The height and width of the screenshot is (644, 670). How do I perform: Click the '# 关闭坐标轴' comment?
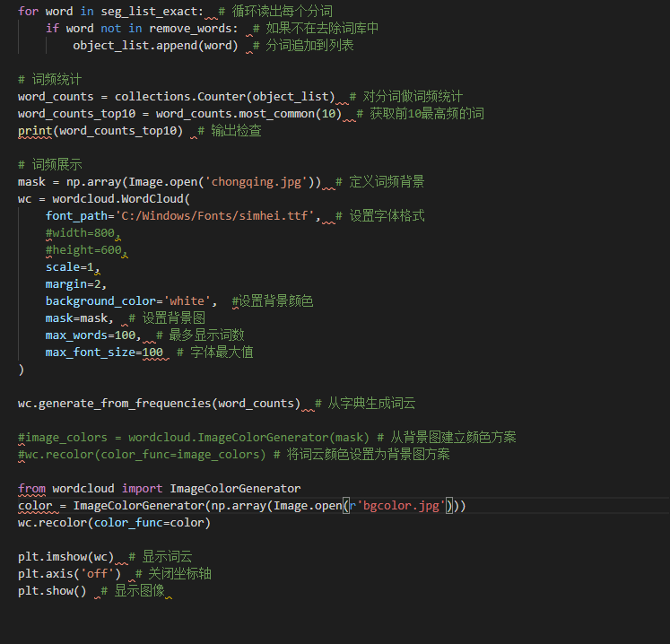pyautogui.click(x=173, y=574)
